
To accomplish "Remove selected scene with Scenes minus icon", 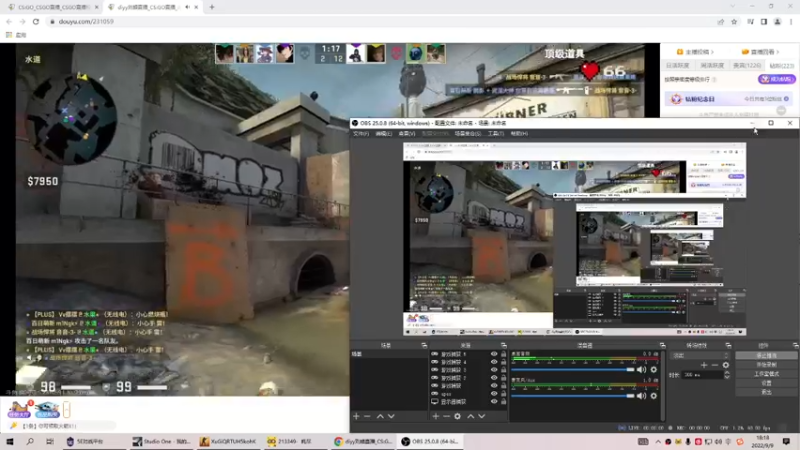I will point(367,416).
